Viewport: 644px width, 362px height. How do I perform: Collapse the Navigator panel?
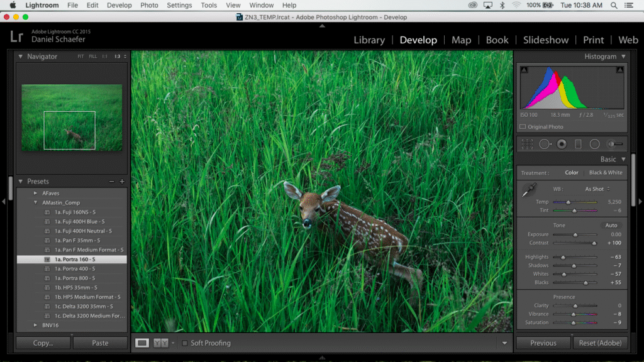point(20,57)
